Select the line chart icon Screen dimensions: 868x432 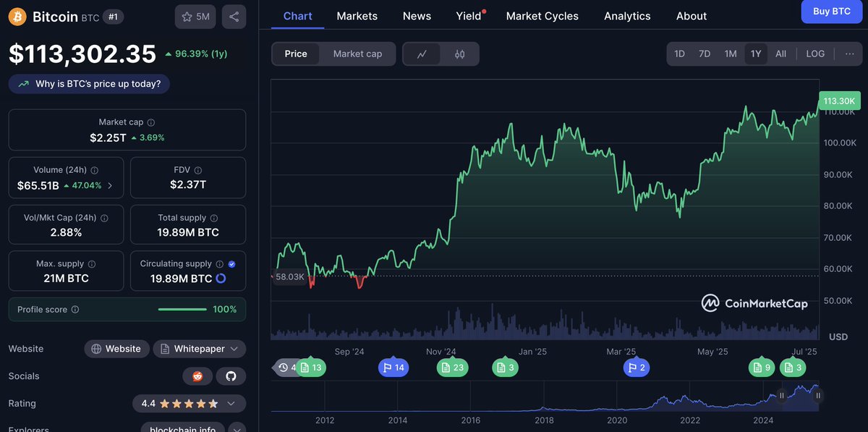(x=422, y=54)
